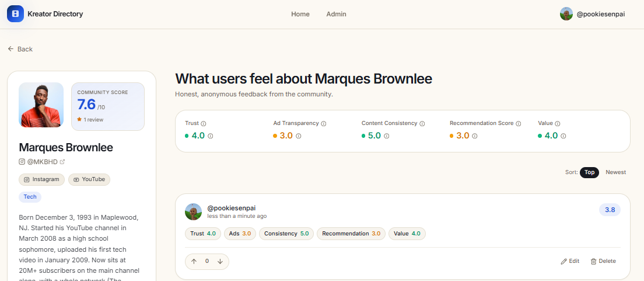Edit the pookiesenpai review
Screen dimensions: 644x281
pyautogui.click(x=570, y=261)
